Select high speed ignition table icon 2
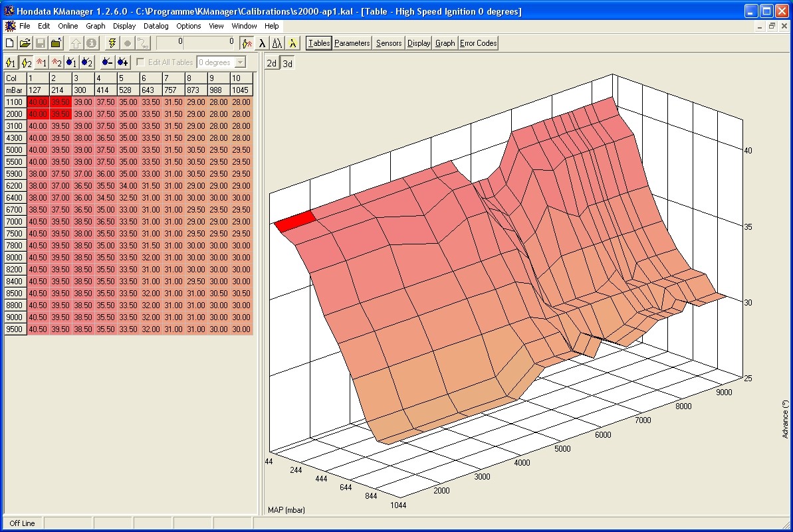The width and height of the screenshot is (793, 532). pos(27,62)
